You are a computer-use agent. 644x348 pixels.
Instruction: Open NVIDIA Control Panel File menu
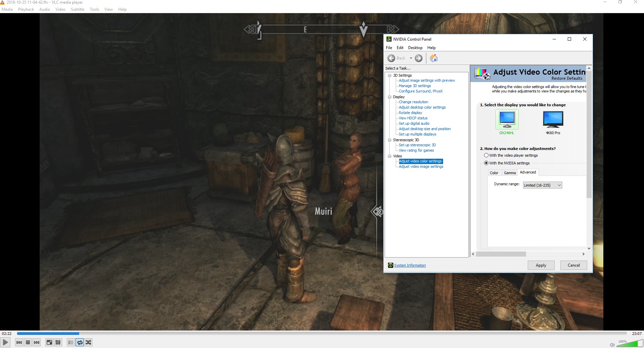coord(389,48)
